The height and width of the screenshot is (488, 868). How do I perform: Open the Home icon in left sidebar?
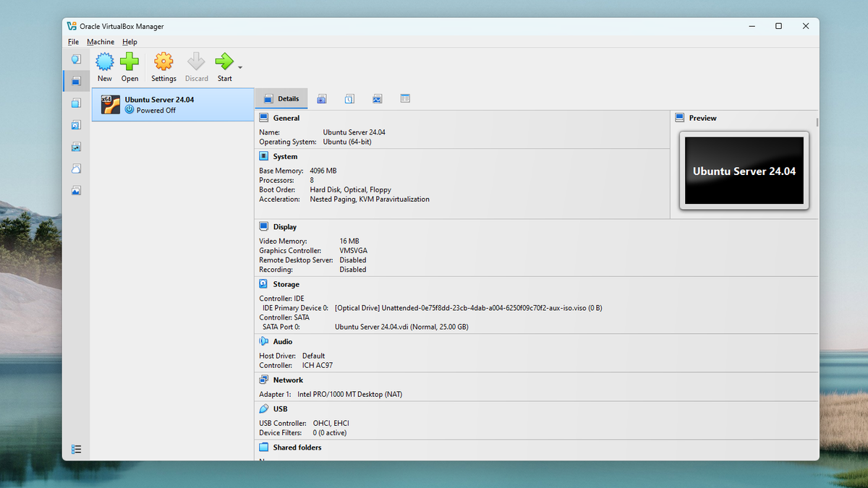click(x=76, y=59)
